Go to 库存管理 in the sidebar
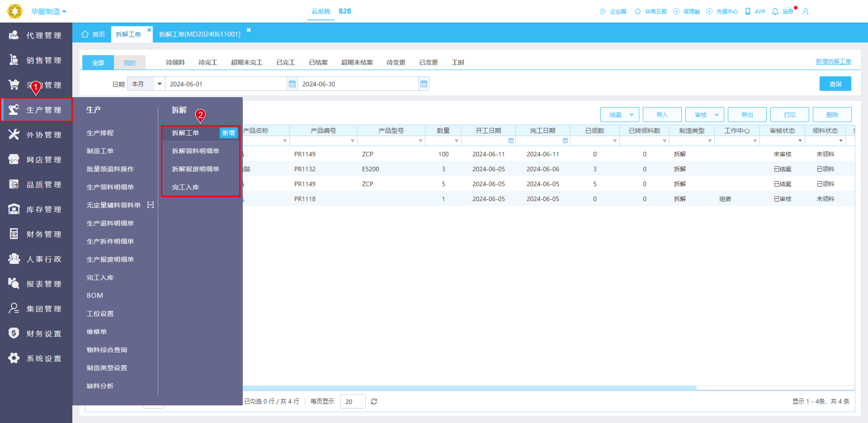Viewport: 868px width, 423px height. click(x=36, y=209)
